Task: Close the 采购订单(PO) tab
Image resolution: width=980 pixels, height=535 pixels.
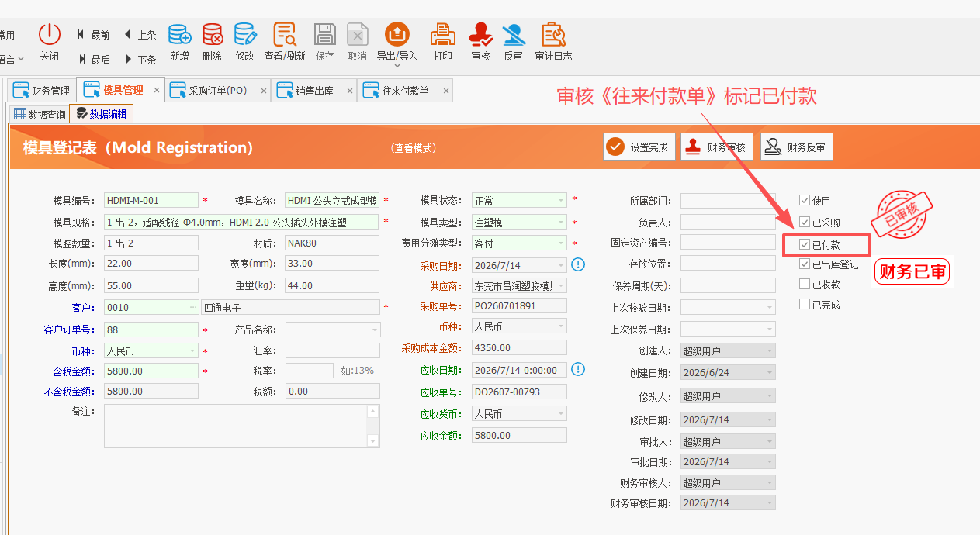Action: (263, 91)
